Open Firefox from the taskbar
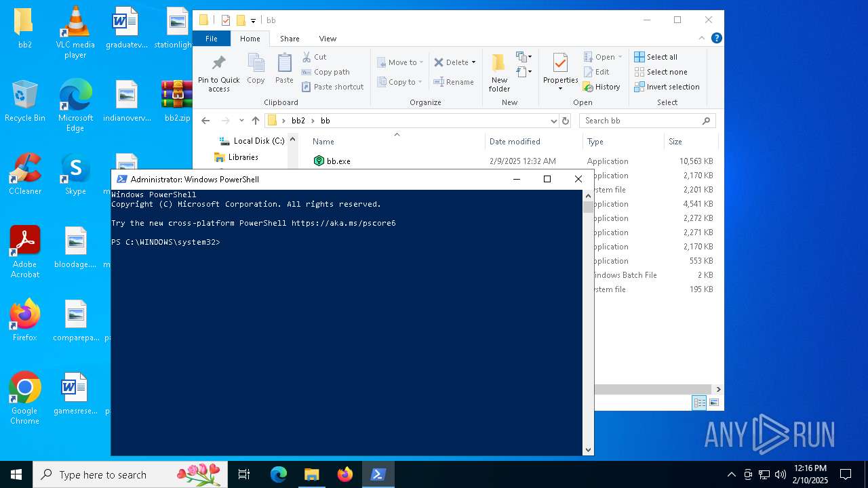The image size is (868, 488). 345,474
